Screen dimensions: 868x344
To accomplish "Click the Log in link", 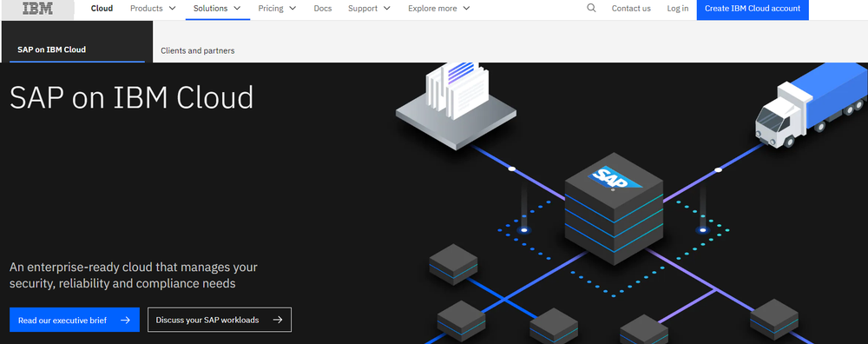I will coord(678,9).
